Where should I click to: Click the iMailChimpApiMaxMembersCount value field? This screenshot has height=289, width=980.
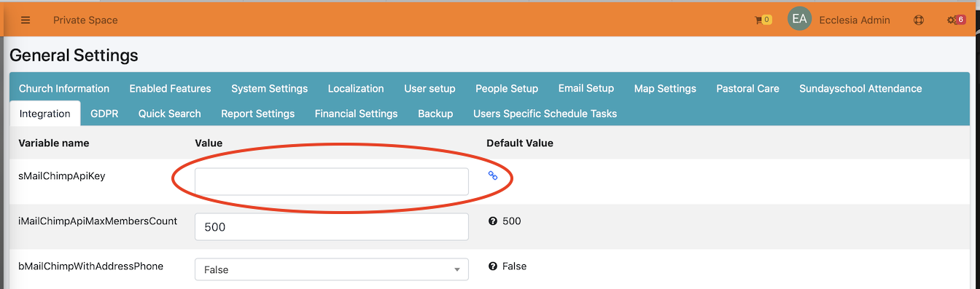coord(332,226)
